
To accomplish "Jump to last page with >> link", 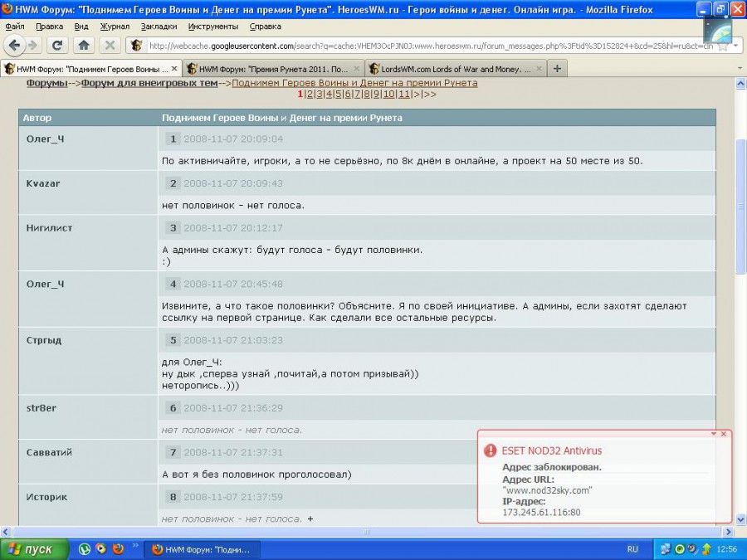I will pos(430,95).
